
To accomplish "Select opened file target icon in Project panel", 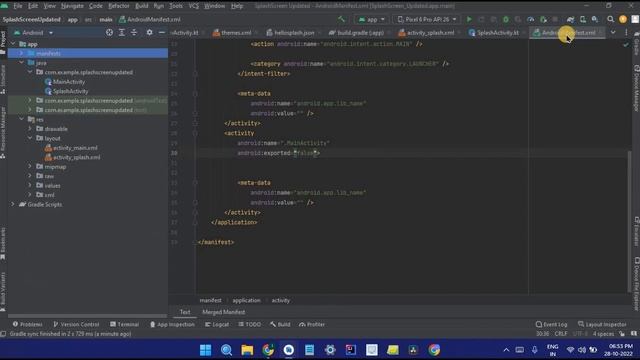I will click(x=109, y=32).
